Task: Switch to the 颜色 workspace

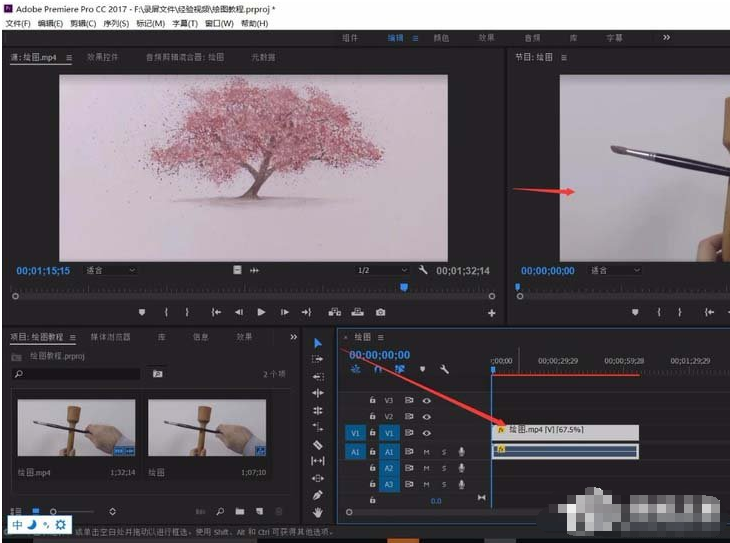Action: pos(441,38)
